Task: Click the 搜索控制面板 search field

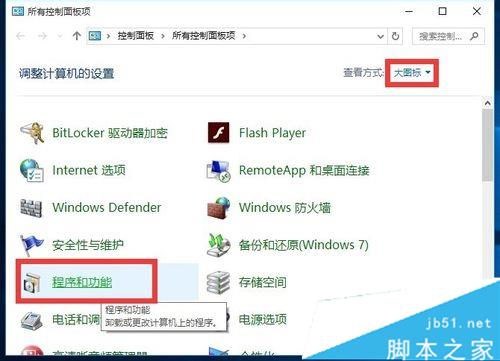Action: tap(448, 36)
